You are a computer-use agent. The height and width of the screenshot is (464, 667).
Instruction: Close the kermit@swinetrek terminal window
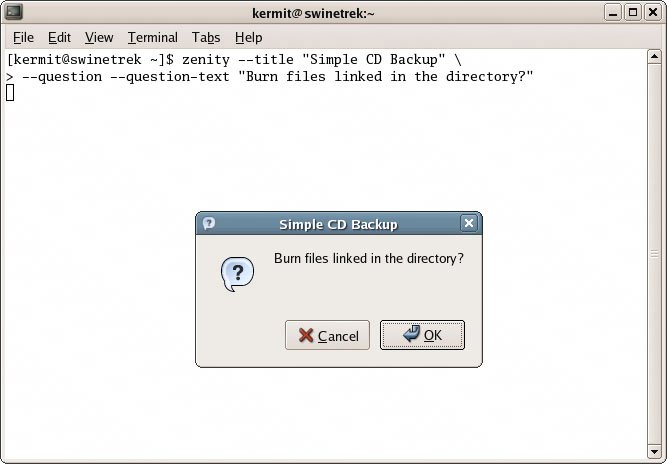point(651,13)
